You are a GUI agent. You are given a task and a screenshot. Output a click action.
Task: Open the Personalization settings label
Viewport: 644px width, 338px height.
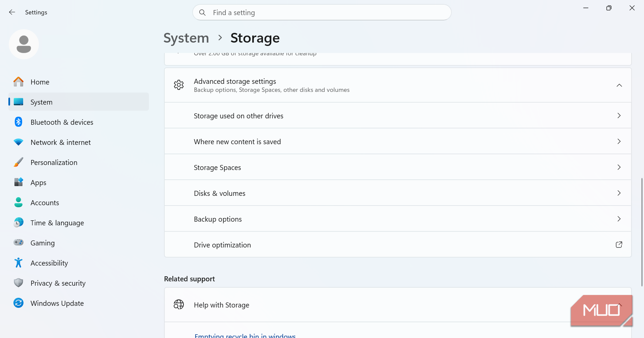[54, 163]
